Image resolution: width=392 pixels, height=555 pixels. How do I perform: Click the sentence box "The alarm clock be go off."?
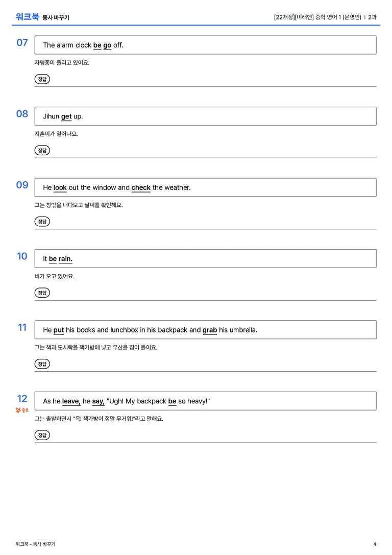tap(206, 45)
